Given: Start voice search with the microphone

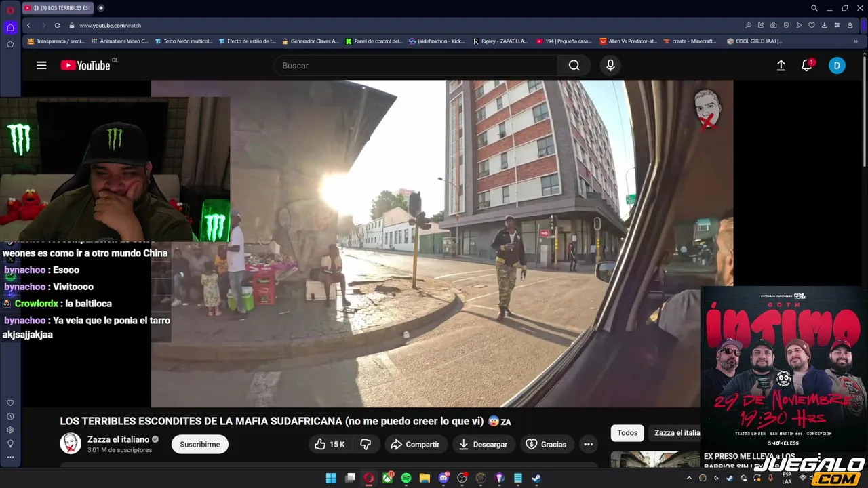Looking at the screenshot, I should 610,65.
